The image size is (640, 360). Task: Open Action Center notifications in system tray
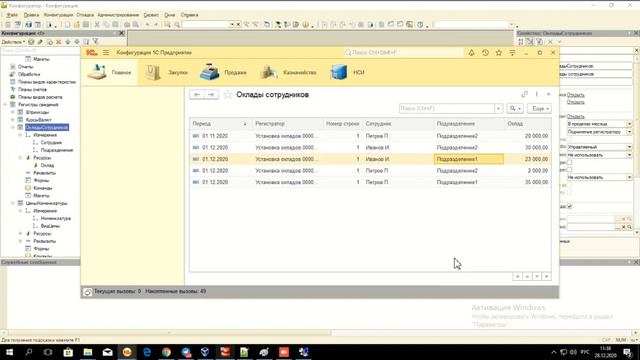pyautogui.click(x=628, y=352)
